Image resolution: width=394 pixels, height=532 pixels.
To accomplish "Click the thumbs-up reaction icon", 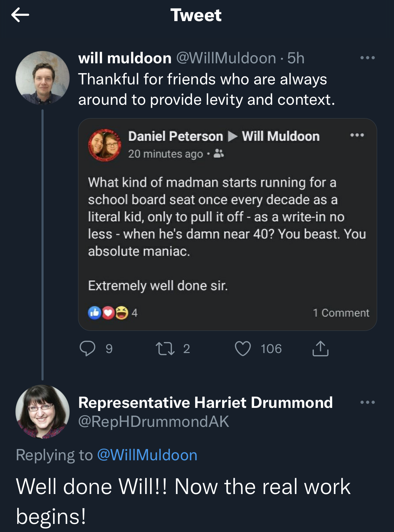I will [x=95, y=312].
